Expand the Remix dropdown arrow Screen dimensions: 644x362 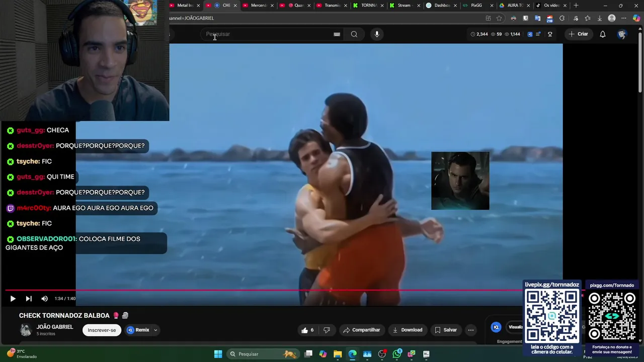(x=155, y=330)
